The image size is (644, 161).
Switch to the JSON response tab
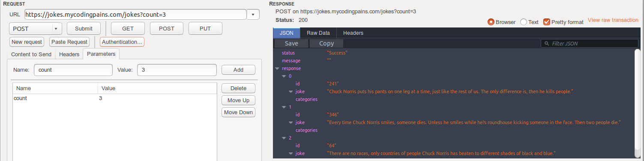tap(287, 33)
